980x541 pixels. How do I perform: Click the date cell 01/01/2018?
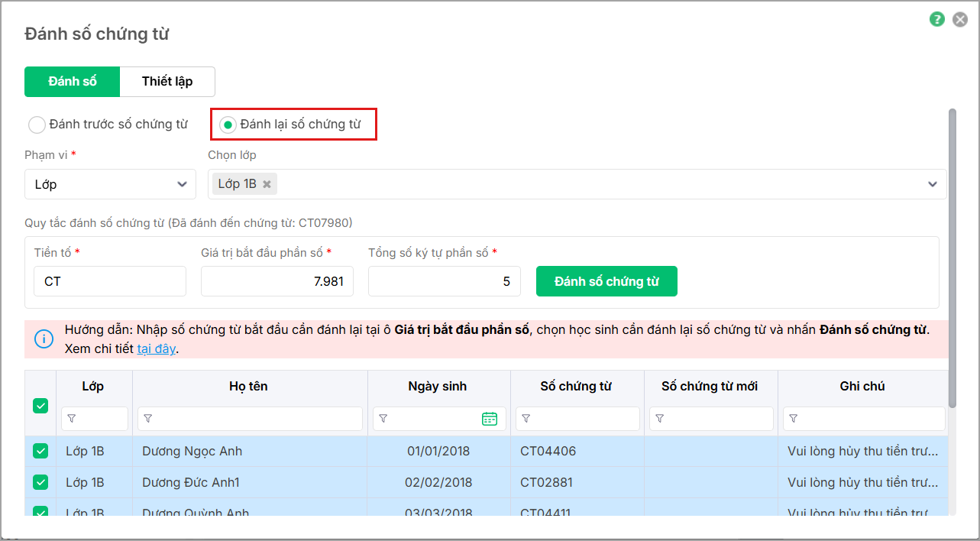point(438,452)
